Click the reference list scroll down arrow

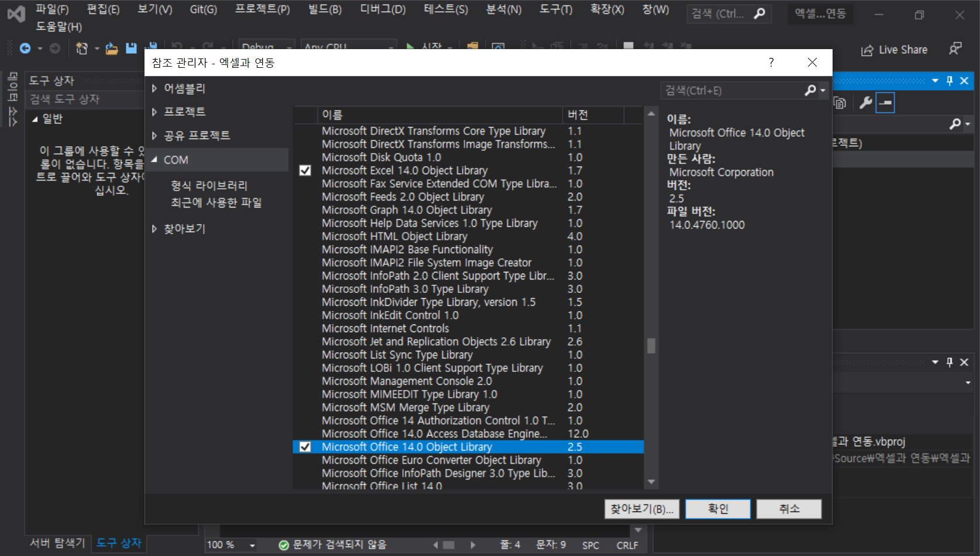tap(651, 482)
